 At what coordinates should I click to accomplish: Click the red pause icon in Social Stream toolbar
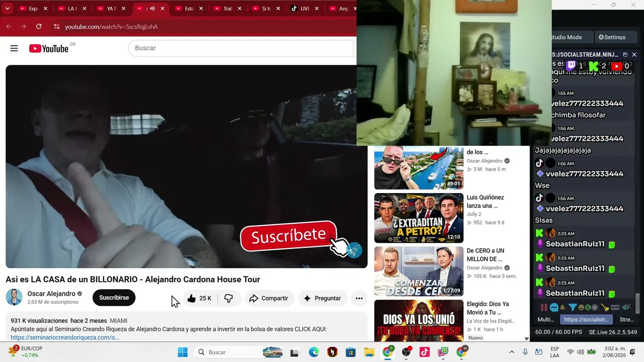544,307
